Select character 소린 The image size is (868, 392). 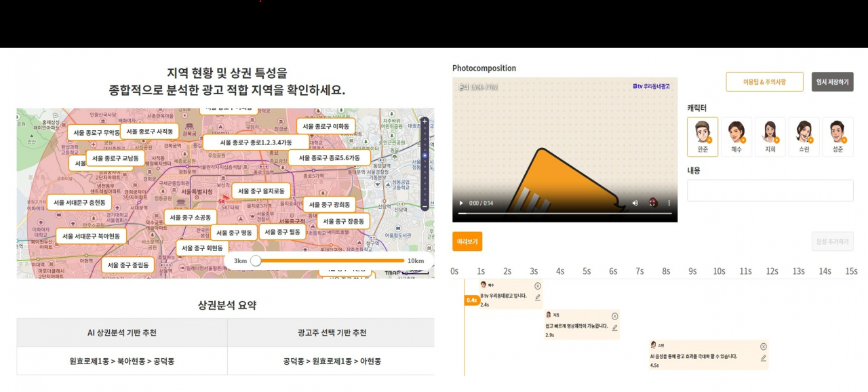pos(804,136)
